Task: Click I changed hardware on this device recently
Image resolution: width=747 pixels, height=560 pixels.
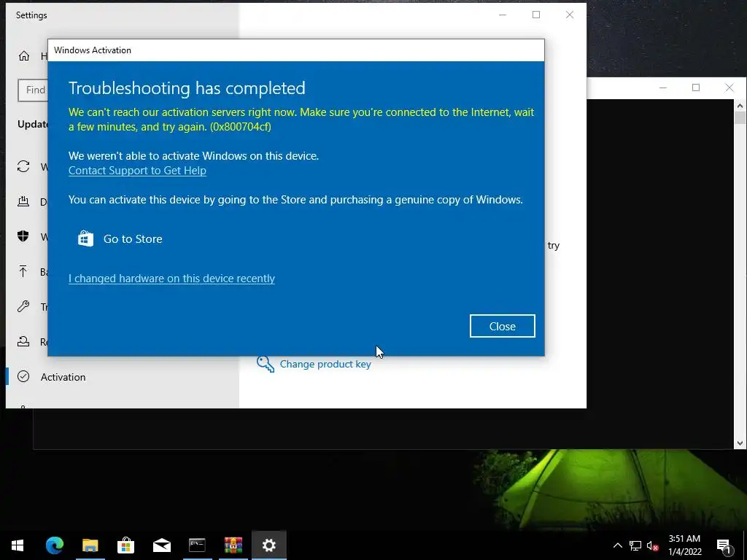Action: [171, 279]
